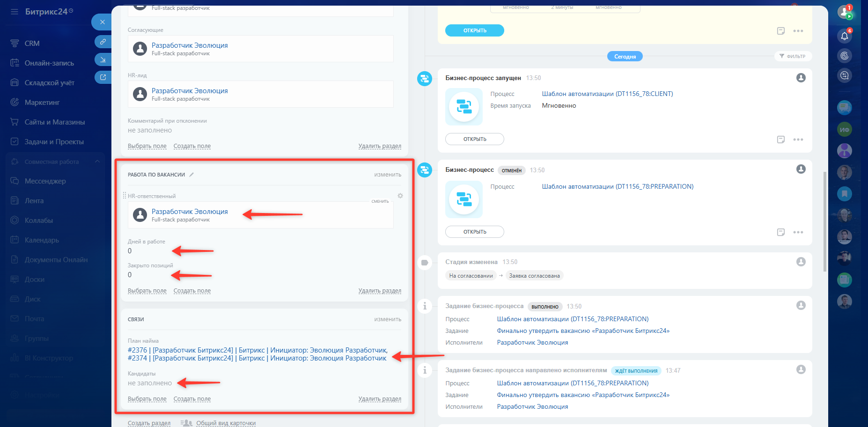Open CRM in left sidebar
The height and width of the screenshot is (427, 868).
32,44
